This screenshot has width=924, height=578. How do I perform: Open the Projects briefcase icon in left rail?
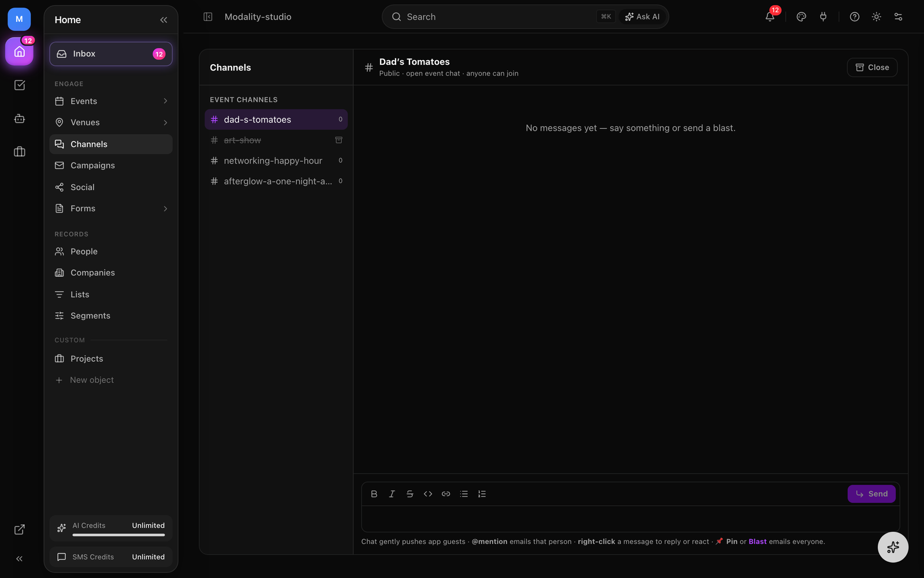coord(19,151)
